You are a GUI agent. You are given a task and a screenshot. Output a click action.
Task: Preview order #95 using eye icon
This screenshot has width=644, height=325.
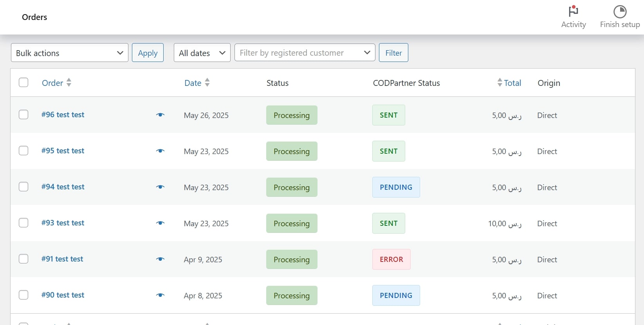coord(160,151)
